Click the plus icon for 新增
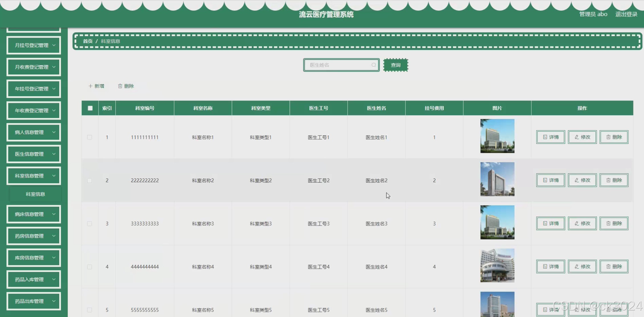 click(x=90, y=86)
